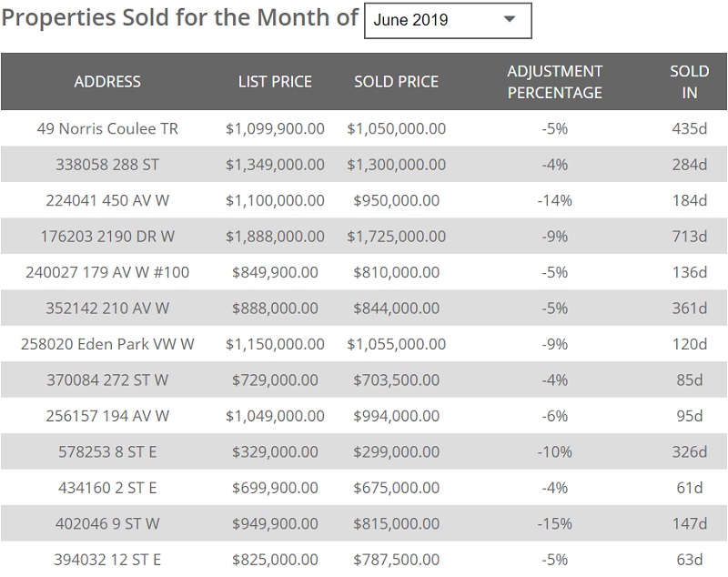
Task: Select the 434160 2 ST E row
Action: point(107,488)
